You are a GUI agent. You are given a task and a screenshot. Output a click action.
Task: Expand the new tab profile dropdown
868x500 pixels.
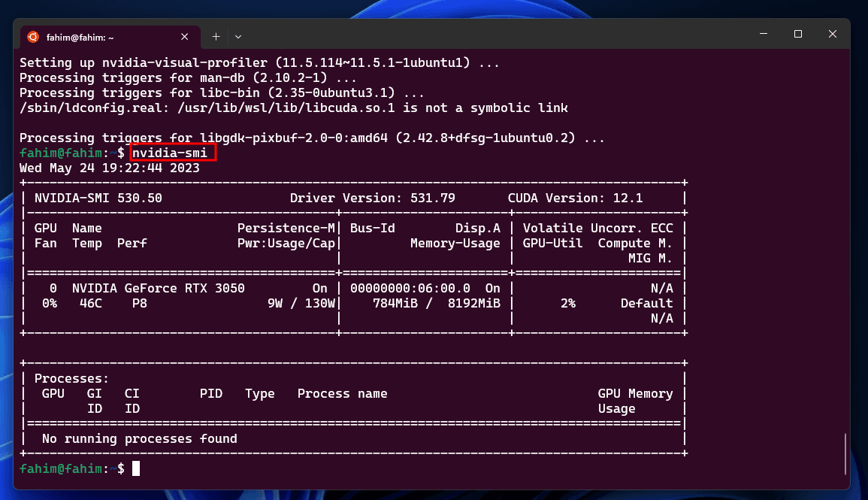coord(238,37)
